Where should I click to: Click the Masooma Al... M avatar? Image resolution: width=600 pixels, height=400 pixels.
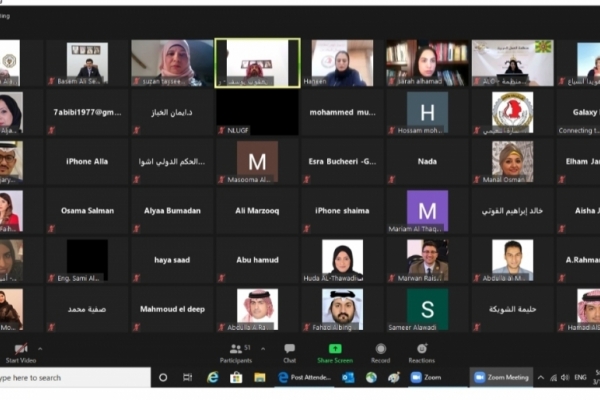point(257,162)
